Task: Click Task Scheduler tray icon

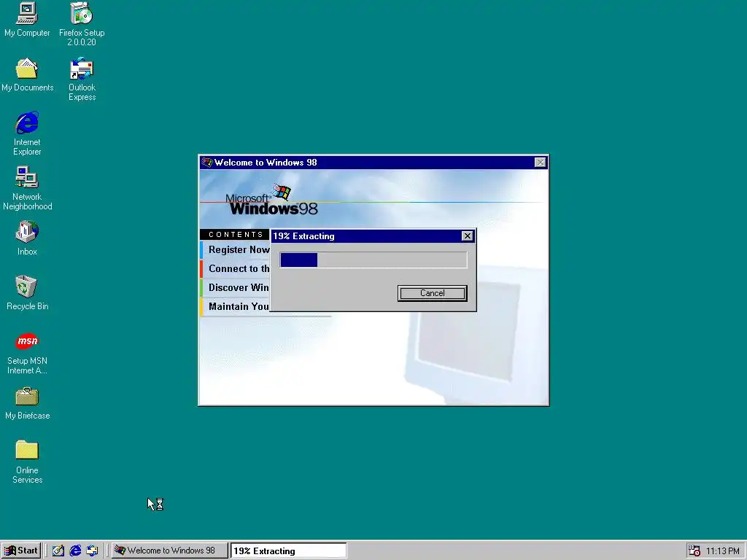Action: point(694,551)
